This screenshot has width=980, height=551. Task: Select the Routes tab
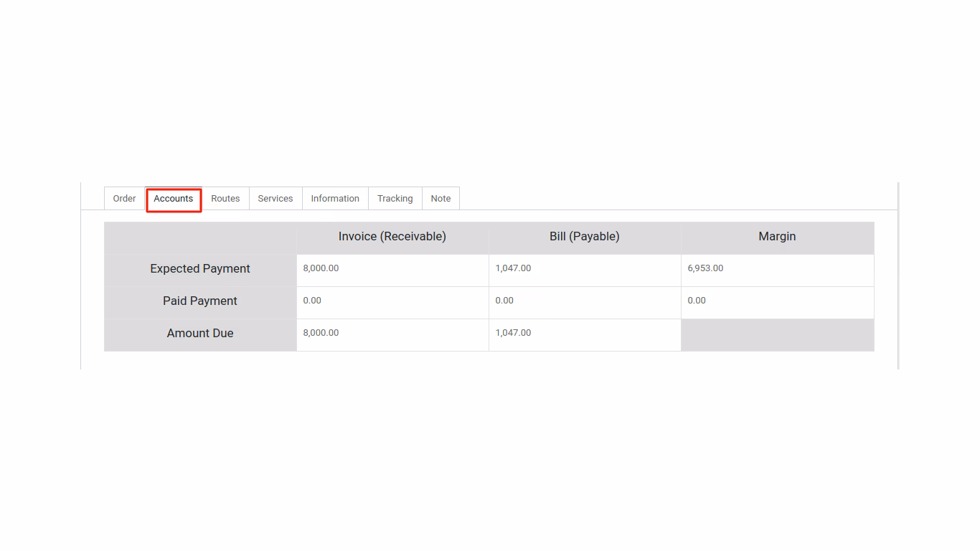(x=225, y=199)
